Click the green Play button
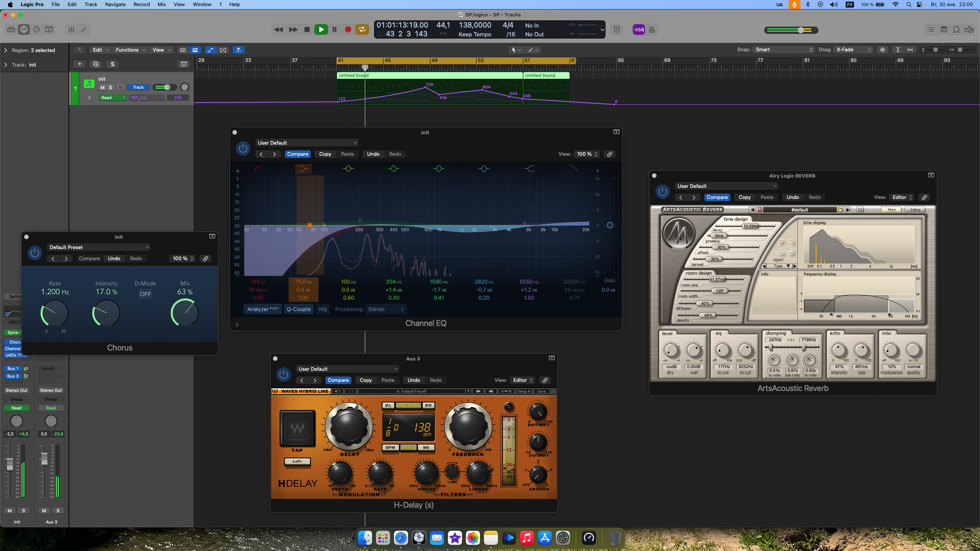Image resolution: width=980 pixels, height=551 pixels. (x=321, y=29)
